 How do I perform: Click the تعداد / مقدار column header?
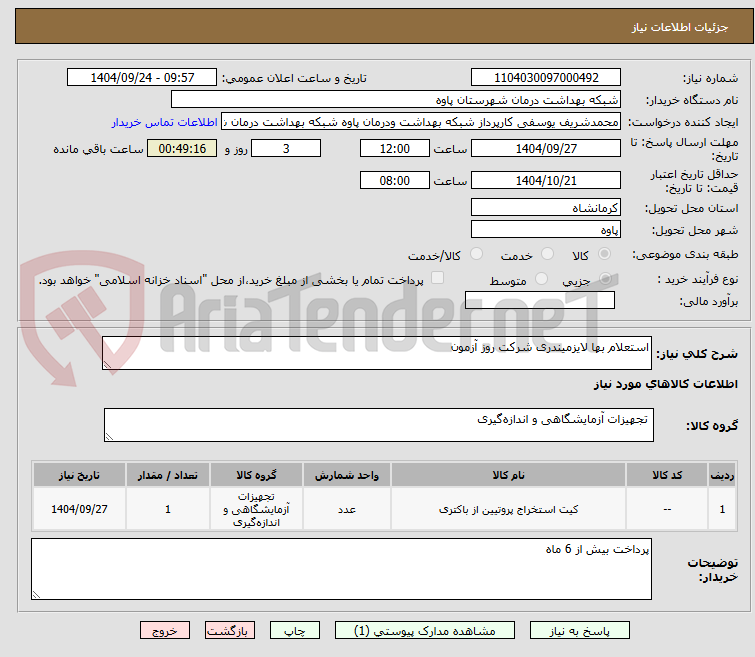[x=168, y=475]
